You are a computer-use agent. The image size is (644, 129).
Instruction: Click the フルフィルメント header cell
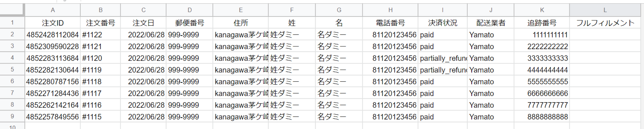(x=605, y=23)
